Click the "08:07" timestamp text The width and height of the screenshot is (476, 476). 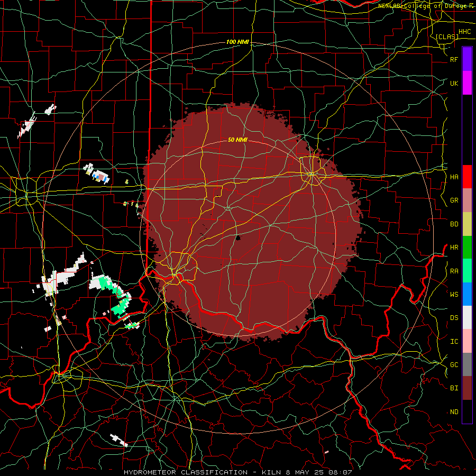341,472
